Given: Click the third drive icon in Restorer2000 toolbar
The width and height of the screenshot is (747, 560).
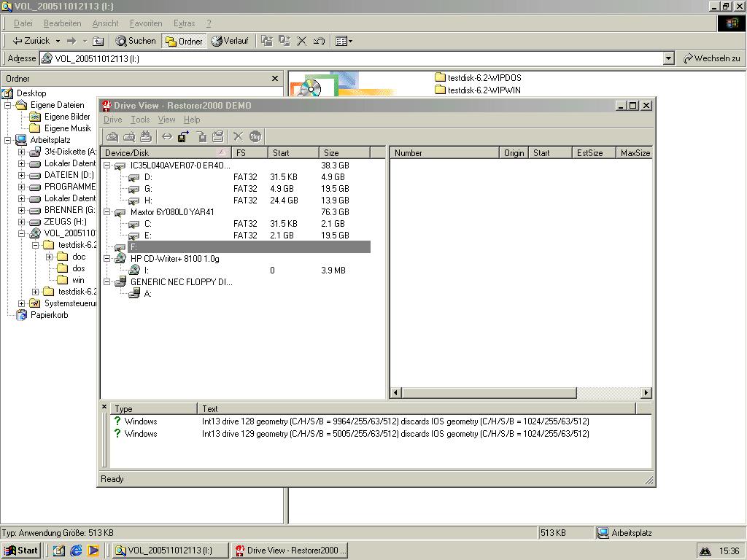Looking at the screenshot, I should [146, 136].
